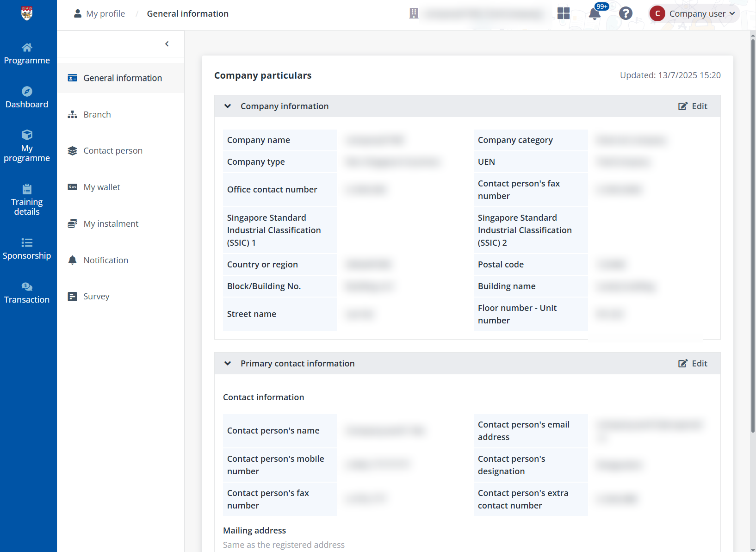Click the help question mark icon
This screenshot has height=552, width=756.
pyautogui.click(x=626, y=13)
